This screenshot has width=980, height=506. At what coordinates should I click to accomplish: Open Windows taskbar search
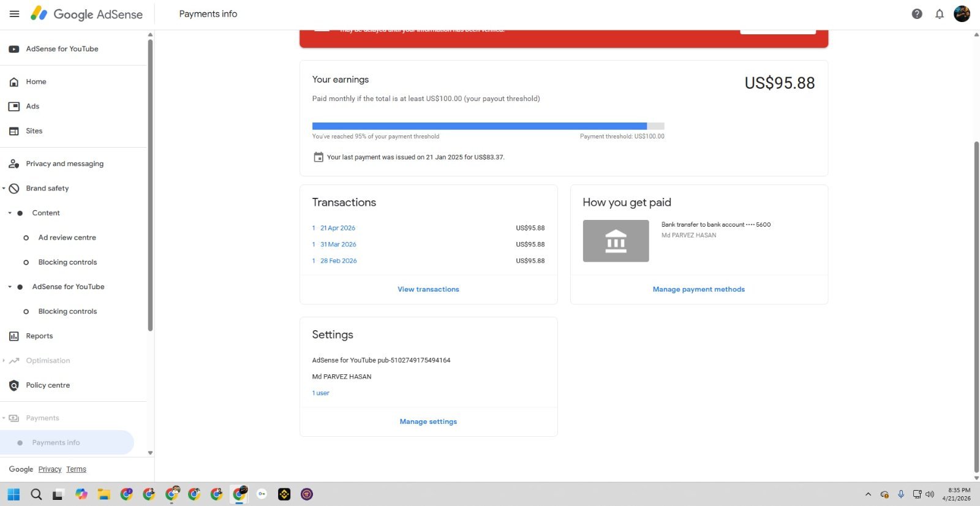point(36,494)
